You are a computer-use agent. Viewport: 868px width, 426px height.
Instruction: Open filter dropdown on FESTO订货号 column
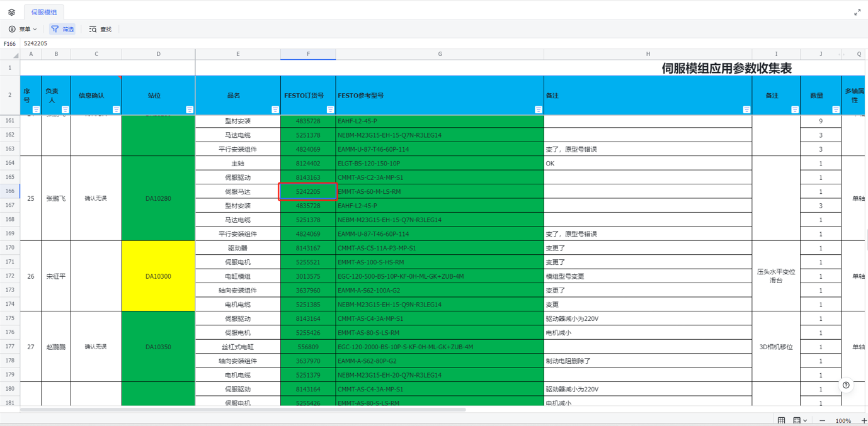(x=330, y=109)
